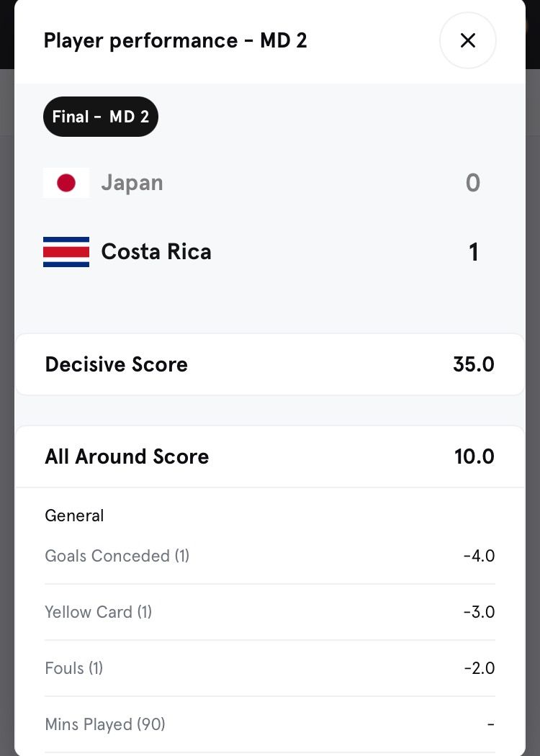Click Japan's score of 0
The width and height of the screenshot is (540, 756).
[x=472, y=183]
